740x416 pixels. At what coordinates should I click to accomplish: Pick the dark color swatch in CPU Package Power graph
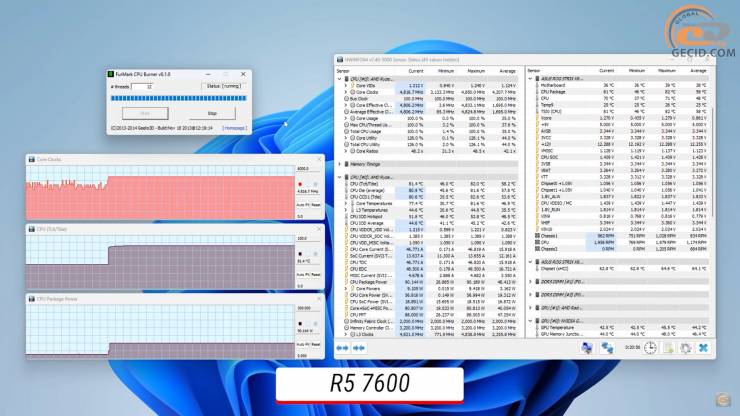[300, 323]
